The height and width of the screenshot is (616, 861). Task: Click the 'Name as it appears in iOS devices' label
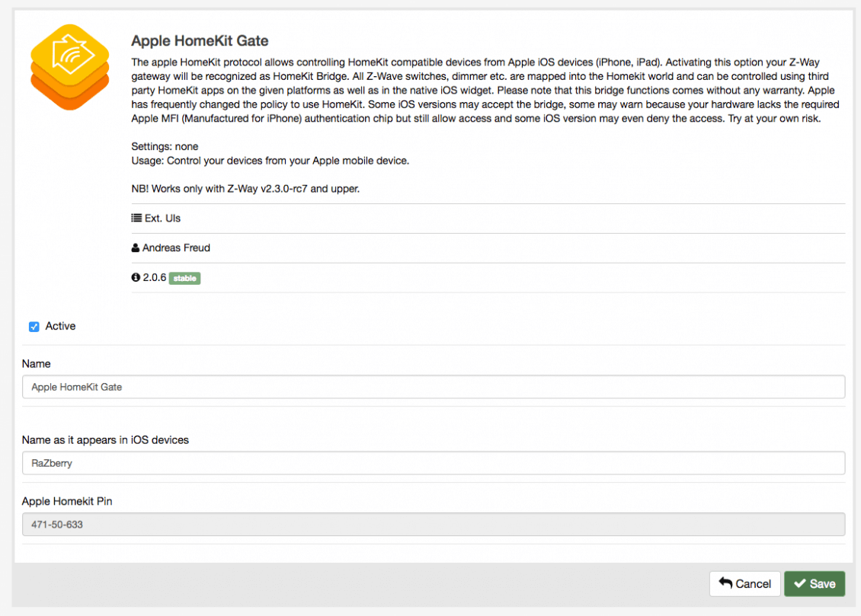(x=105, y=440)
